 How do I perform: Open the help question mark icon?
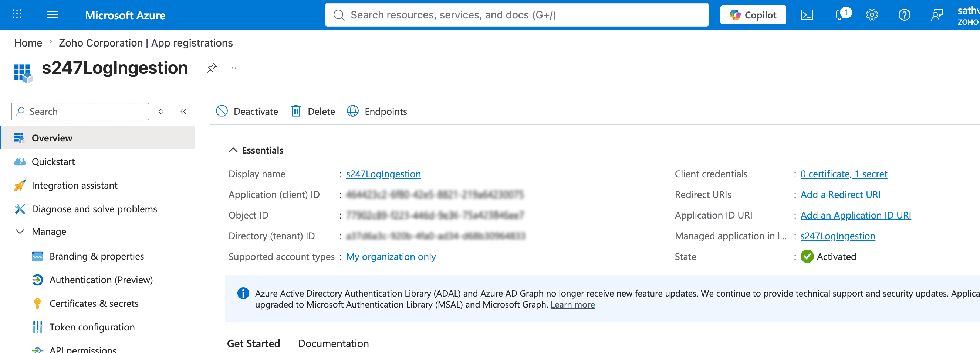point(904,15)
